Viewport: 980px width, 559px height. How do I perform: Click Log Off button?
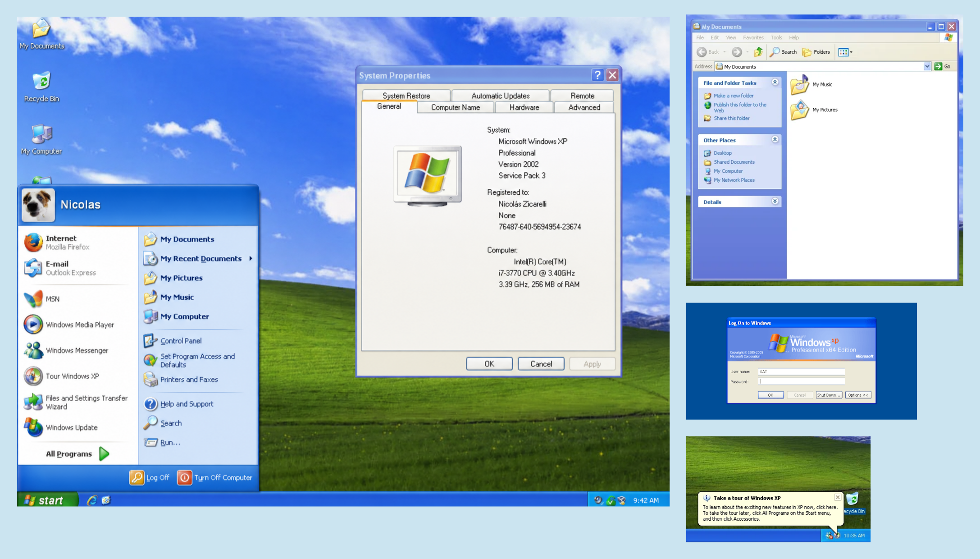(150, 477)
